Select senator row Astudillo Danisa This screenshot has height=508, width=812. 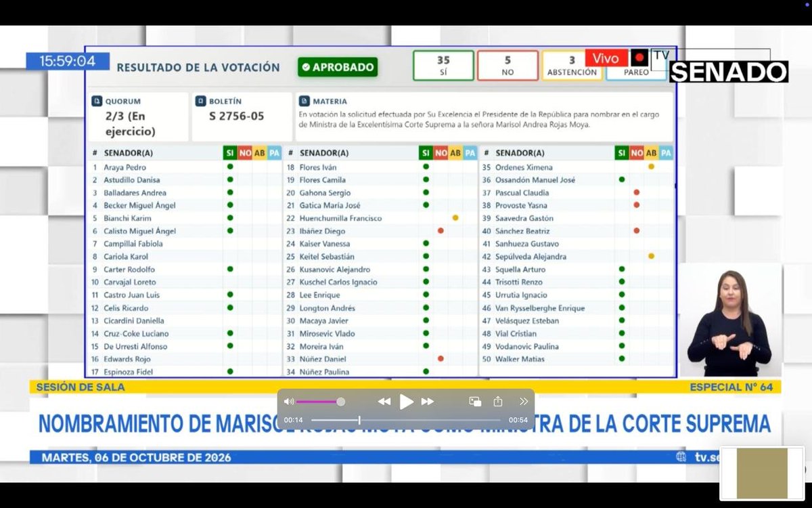pyautogui.click(x=184, y=180)
